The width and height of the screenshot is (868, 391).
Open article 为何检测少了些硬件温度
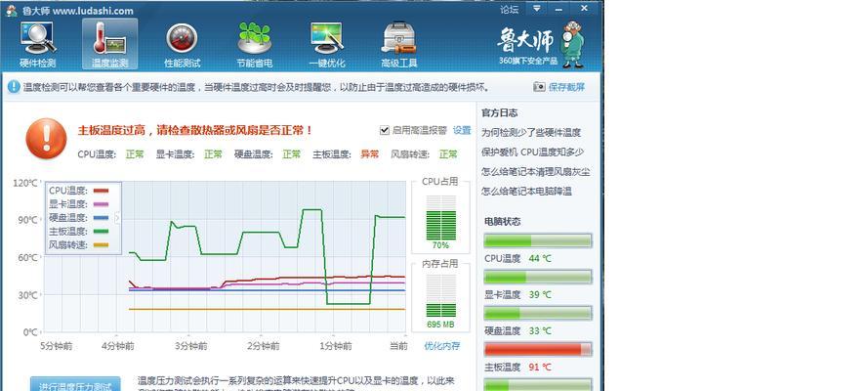coord(531,132)
